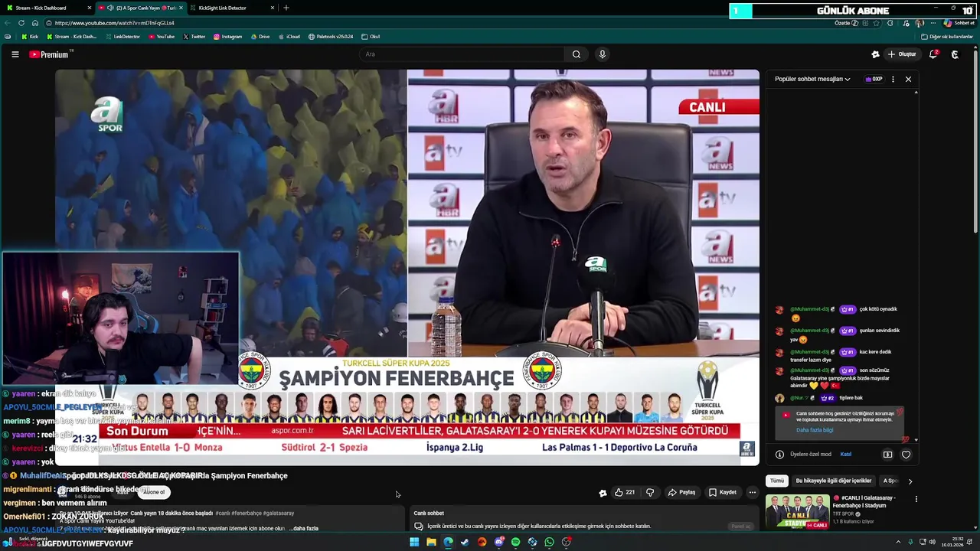Image resolution: width=980 pixels, height=551 pixels.
Task: Open Diğer sık kullanılanlar folder
Action: [x=947, y=37]
